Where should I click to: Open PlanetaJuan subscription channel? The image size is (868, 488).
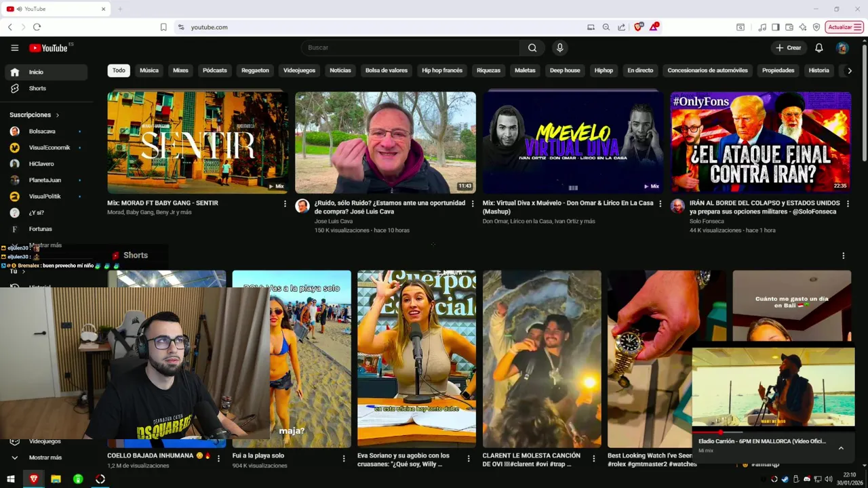click(45, 180)
